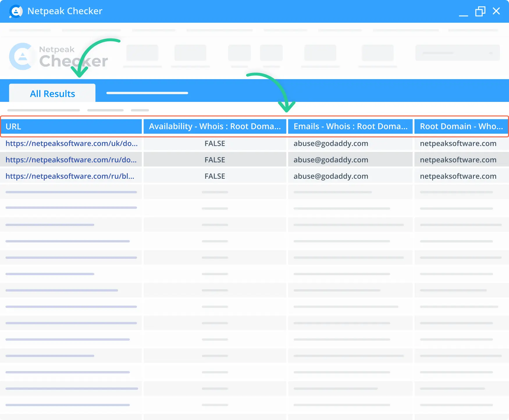Click the URL column header

[71, 126]
